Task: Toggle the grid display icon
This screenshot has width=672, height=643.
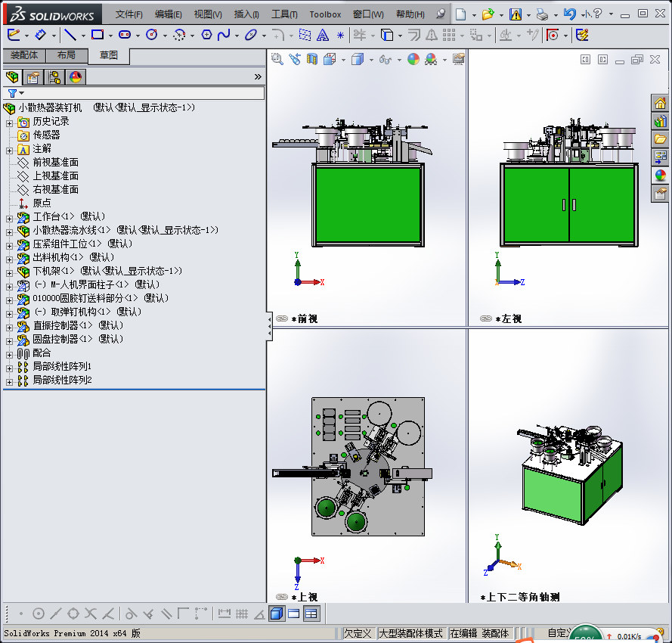Action: click(242, 613)
